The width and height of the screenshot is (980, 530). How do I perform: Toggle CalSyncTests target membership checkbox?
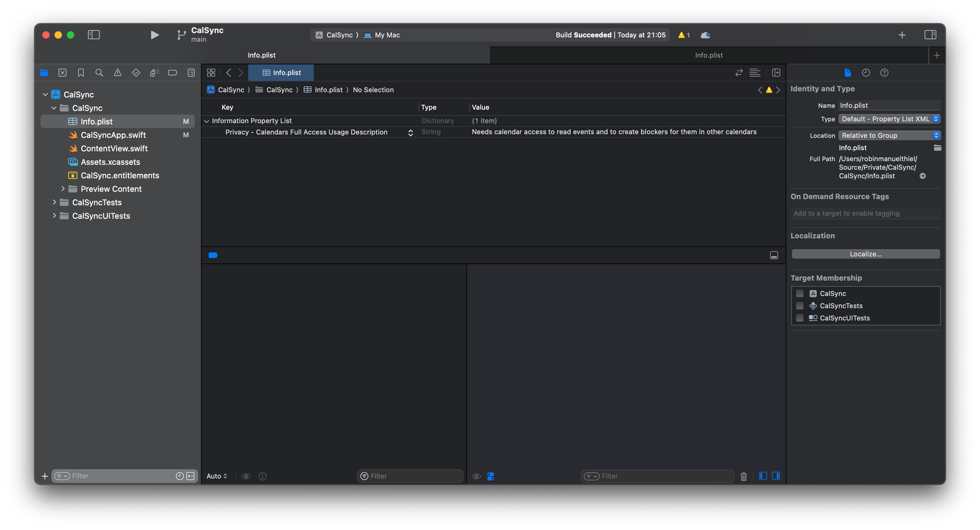(x=800, y=306)
